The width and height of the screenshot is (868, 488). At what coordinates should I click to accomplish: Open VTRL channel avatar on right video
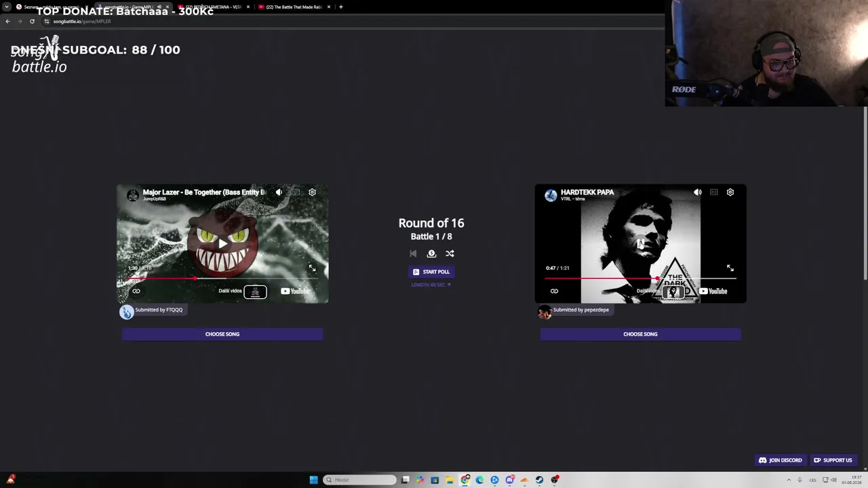(551, 195)
